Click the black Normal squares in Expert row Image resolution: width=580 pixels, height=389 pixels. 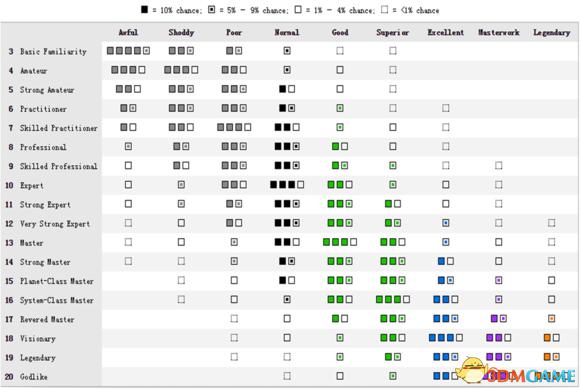click(287, 185)
